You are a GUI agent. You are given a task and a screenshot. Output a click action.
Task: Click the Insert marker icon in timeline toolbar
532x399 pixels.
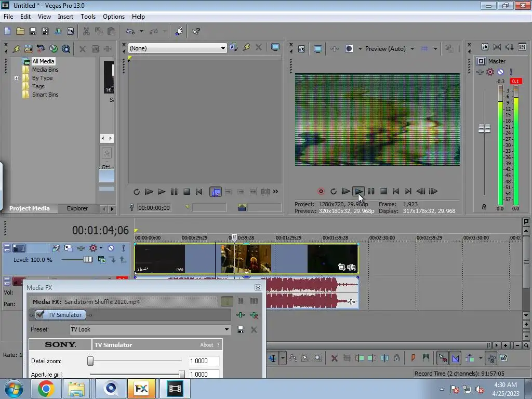(x=413, y=357)
